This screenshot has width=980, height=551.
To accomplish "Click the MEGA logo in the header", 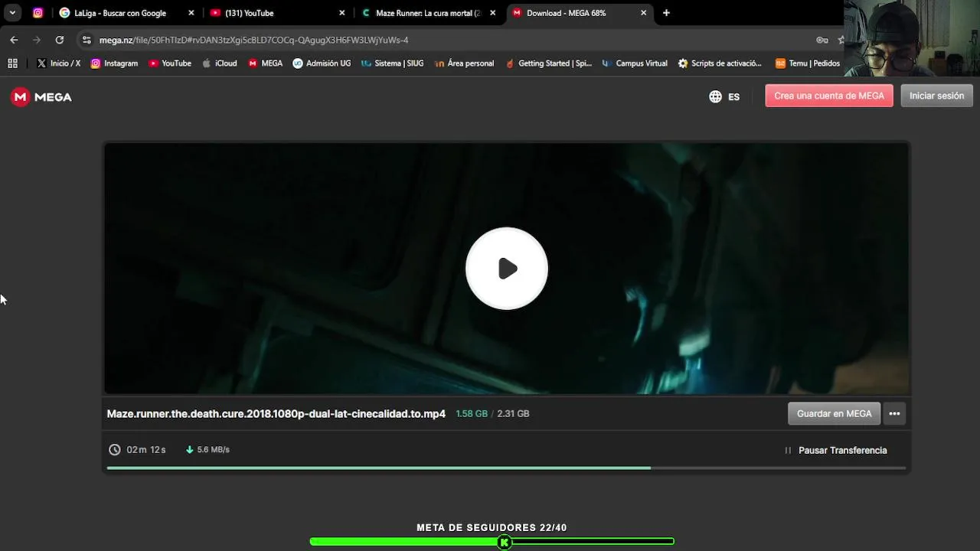I will (x=41, y=97).
